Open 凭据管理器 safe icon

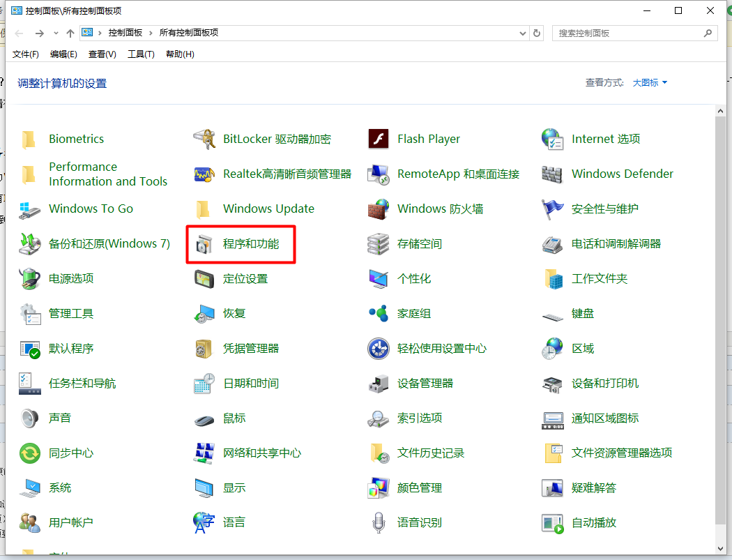pos(204,349)
